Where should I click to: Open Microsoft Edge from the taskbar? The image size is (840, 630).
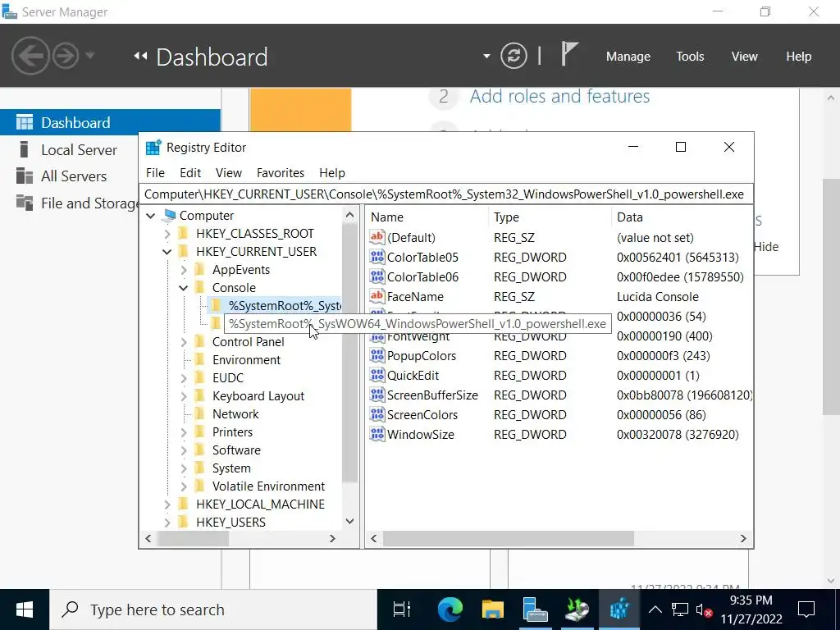tap(450, 609)
